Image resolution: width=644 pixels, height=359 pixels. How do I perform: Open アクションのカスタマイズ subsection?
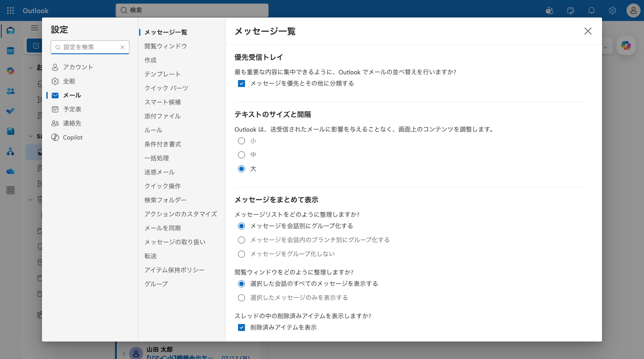coord(181,214)
